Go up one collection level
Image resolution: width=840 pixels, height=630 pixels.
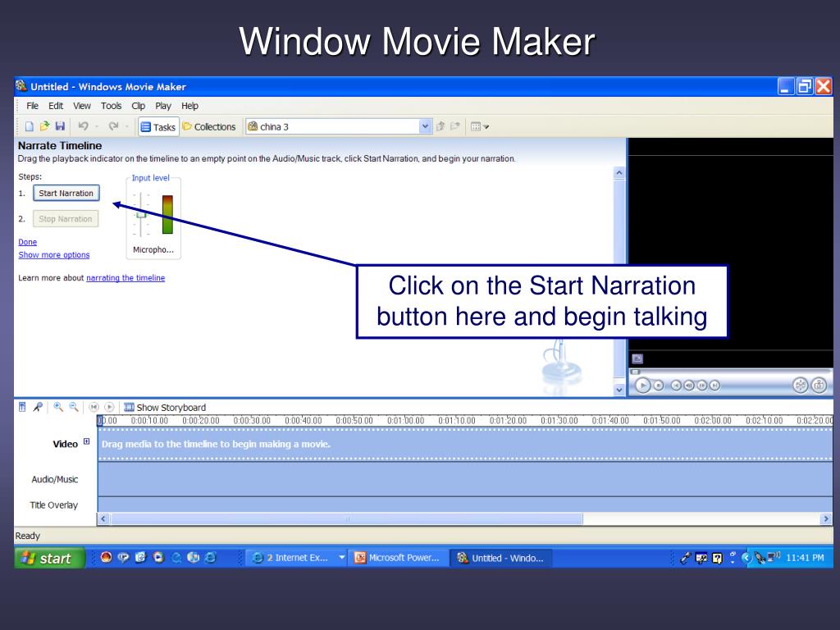[x=441, y=126]
